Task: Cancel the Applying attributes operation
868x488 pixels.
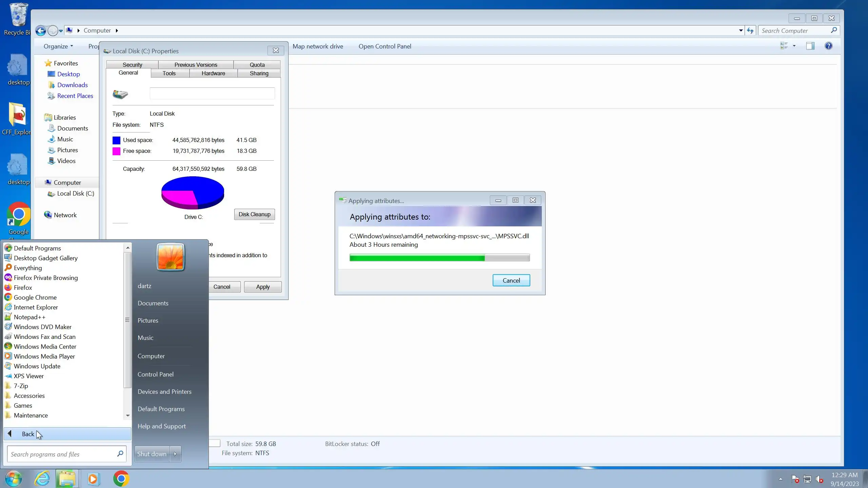Action: coord(511,280)
